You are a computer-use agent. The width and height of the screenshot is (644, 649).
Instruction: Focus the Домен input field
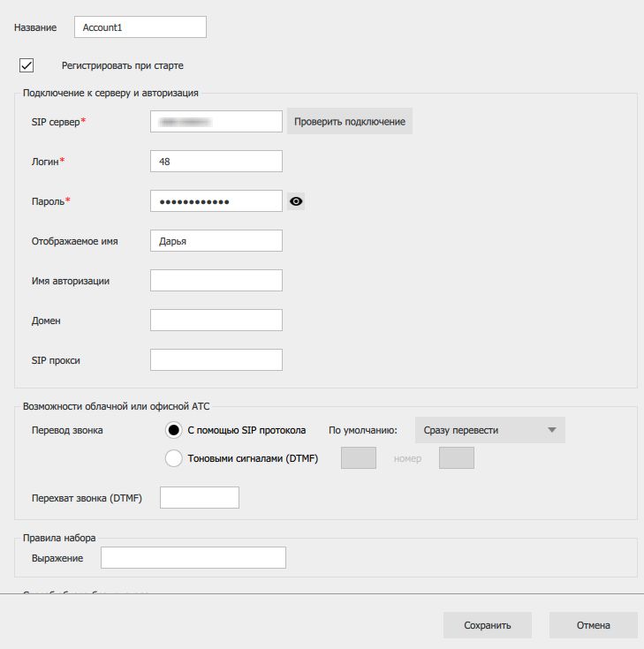tap(216, 321)
